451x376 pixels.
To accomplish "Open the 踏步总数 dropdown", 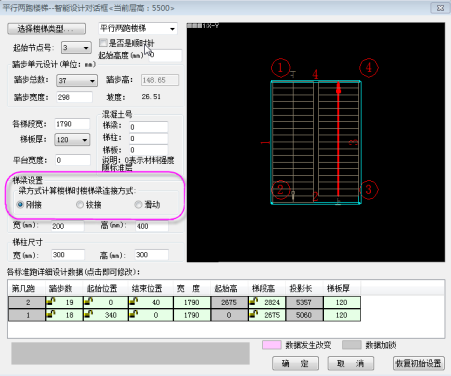I will click(x=77, y=80).
